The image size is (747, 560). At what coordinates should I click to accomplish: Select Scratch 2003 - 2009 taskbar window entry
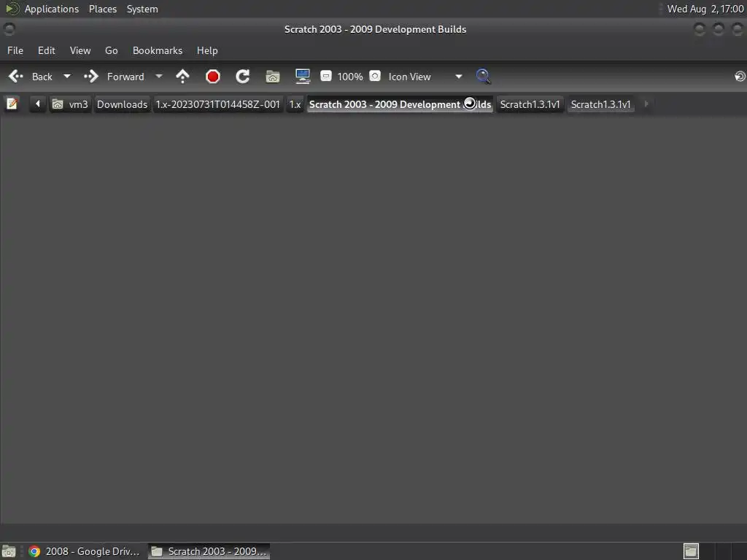(x=209, y=551)
